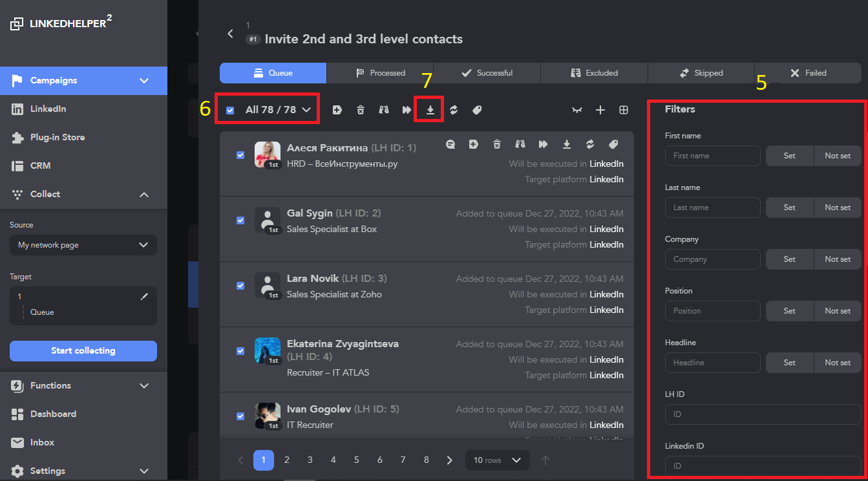This screenshot has width=868, height=481.
Task: Click bulk add-to-list icon in main toolbar
Action: (337, 110)
